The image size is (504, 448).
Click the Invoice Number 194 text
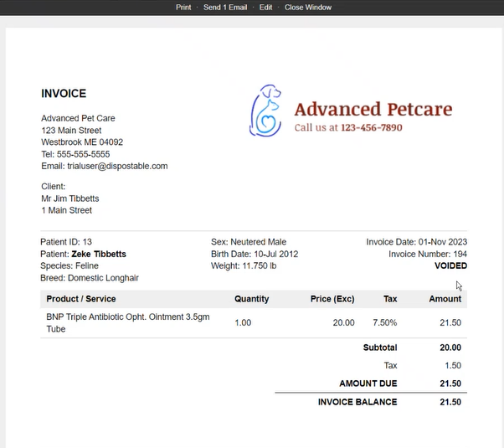[x=427, y=254]
